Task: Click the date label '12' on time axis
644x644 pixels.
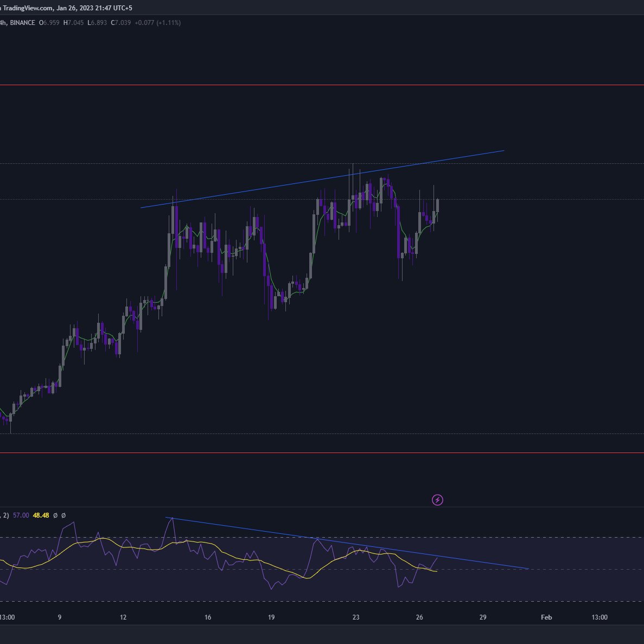Action: [123, 617]
